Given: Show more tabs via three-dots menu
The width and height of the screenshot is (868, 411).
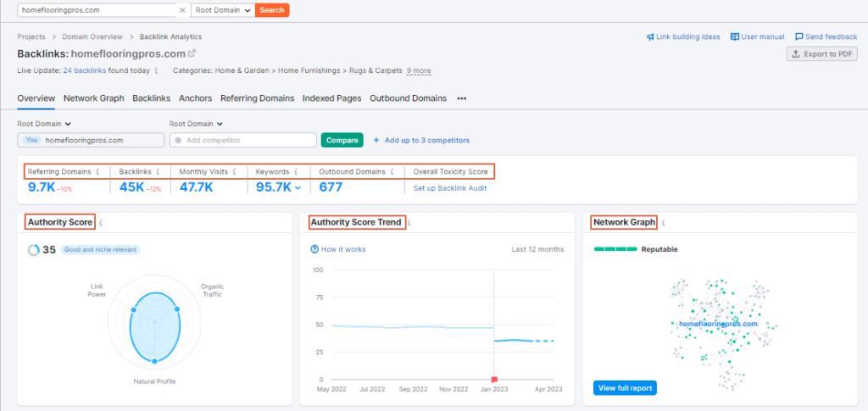Looking at the screenshot, I should [462, 98].
